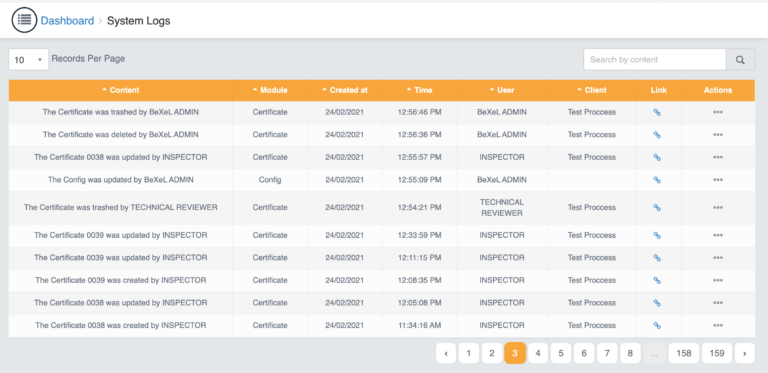Screen dimensions: 768x373
Task: Sort table by Content column
Action: coord(120,90)
